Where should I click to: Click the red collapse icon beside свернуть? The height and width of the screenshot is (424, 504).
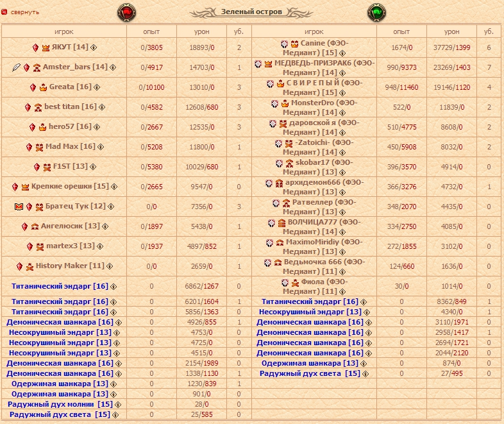click(x=4, y=12)
